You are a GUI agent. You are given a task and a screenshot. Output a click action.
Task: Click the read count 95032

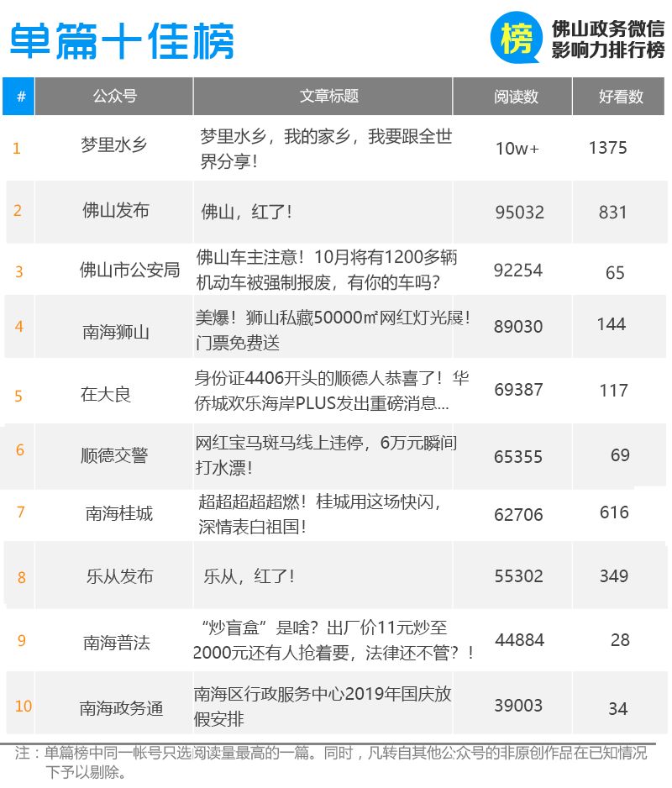[x=520, y=212]
